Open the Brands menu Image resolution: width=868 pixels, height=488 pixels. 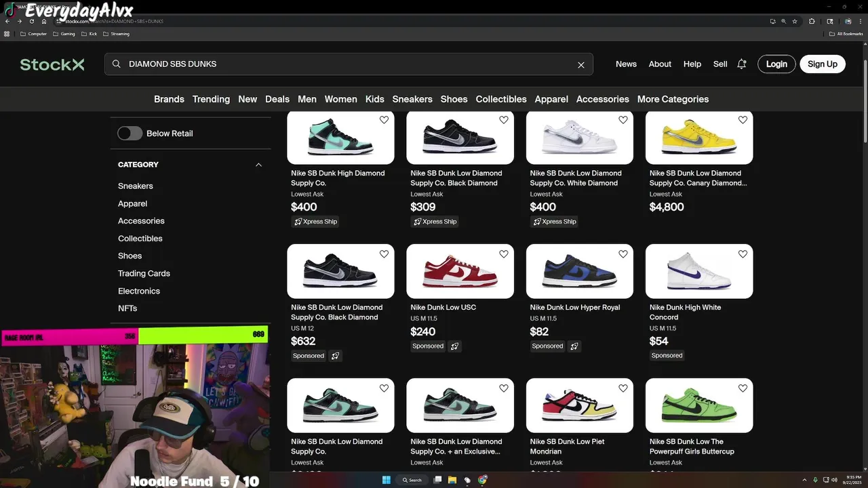(x=169, y=99)
